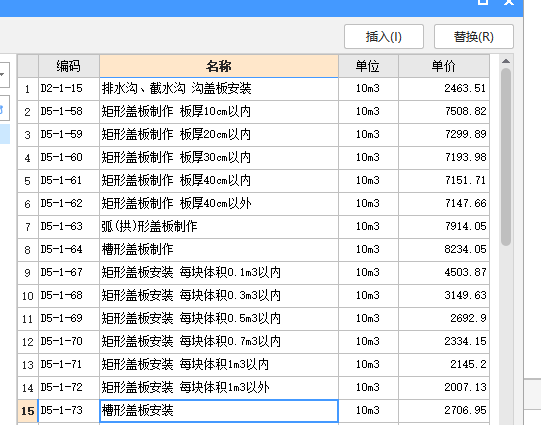The width and height of the screenshot is (541, 425).
Task: Click unit cell 10m3 in row D5-1-69
Action: tap(368, 319)
